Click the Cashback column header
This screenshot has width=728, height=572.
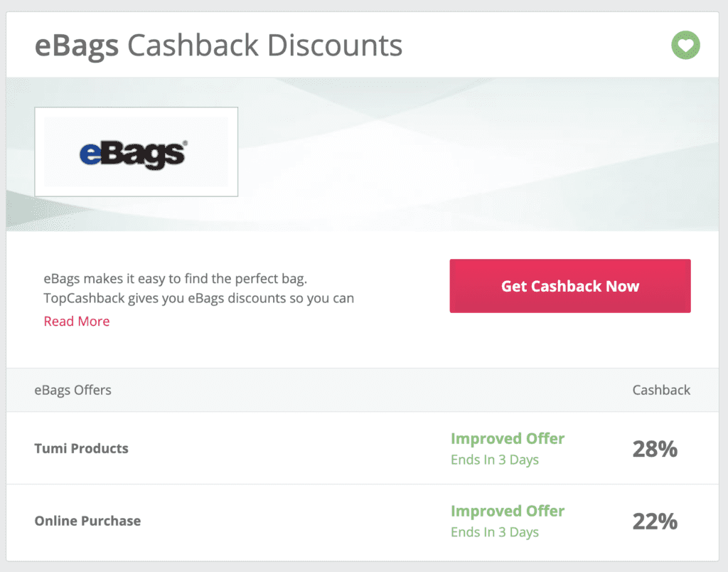tap(661, 390)
